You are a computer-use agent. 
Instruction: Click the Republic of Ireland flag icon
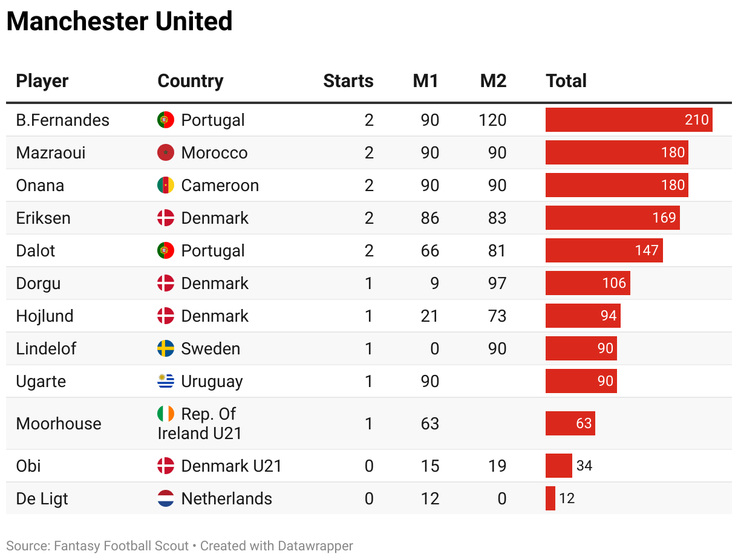pyautogui.click(x=166, y=414)
